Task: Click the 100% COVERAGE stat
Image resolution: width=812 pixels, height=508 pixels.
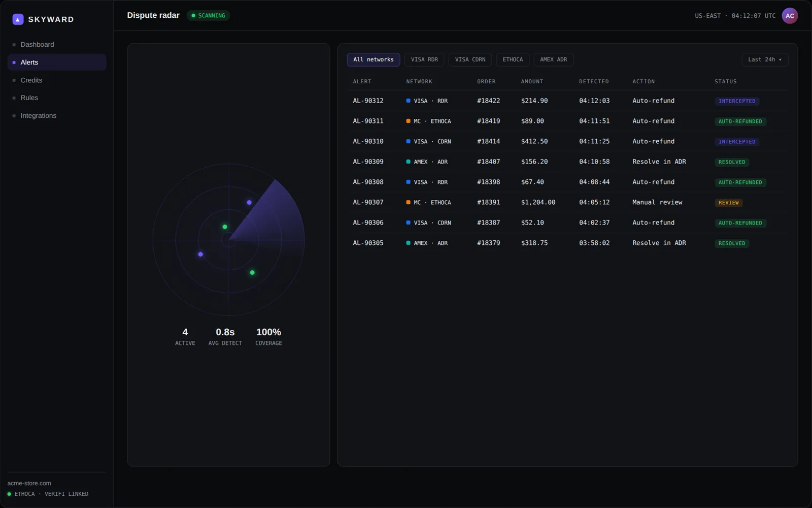Action: coord(268,337)
